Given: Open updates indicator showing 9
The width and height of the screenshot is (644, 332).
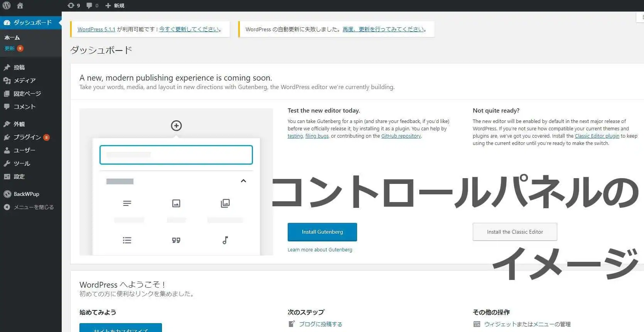Looking at the screenshot, I should (x=74, y=5).
